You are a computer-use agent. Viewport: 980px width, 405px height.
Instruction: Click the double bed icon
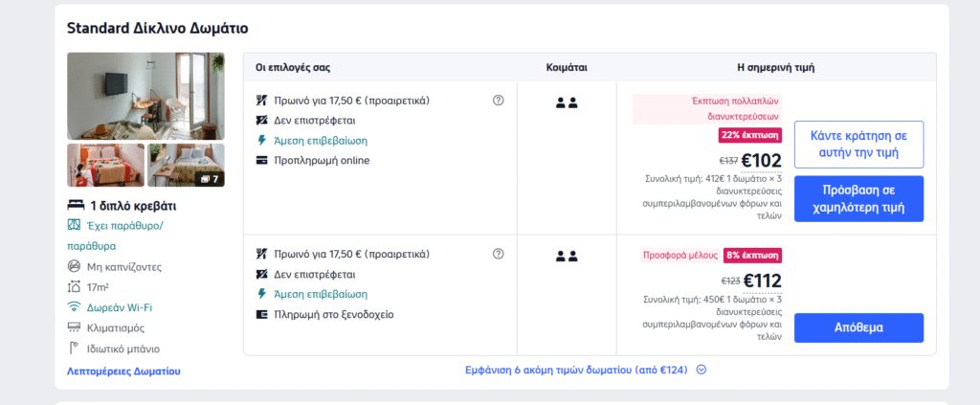coord(75,206)
